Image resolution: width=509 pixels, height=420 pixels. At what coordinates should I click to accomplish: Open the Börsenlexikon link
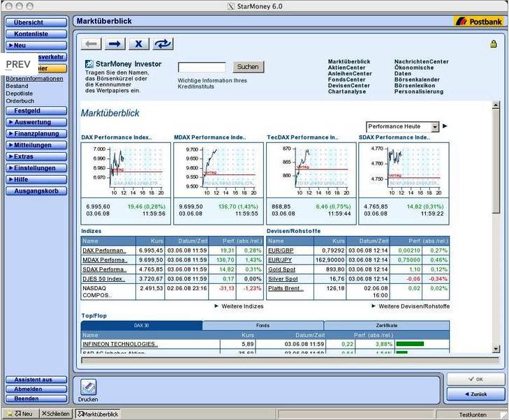(415, 86)
